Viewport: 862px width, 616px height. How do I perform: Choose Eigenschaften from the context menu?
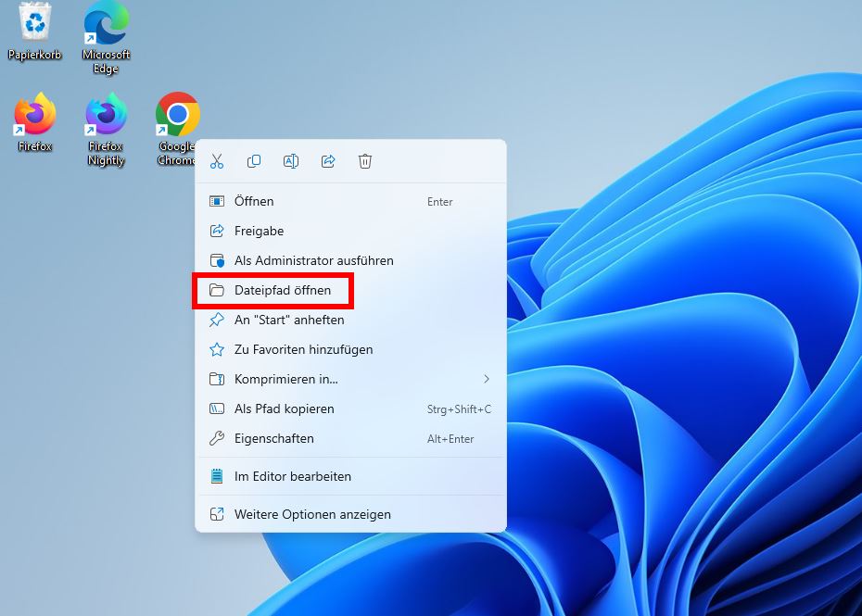pos(276,438)
